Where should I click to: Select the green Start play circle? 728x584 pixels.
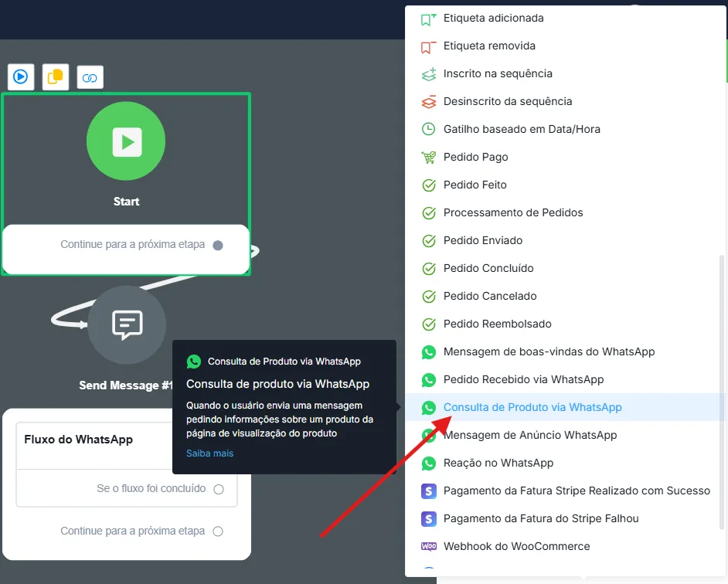[126, 141]
